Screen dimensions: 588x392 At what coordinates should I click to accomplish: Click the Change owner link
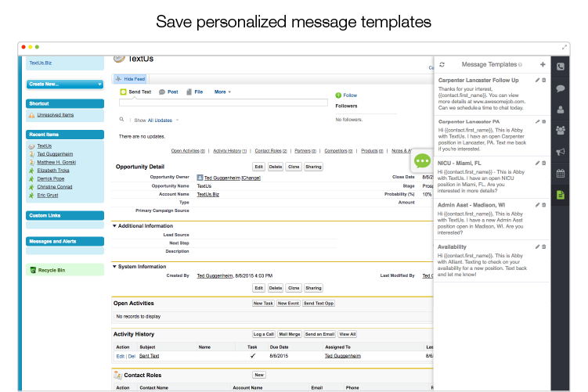[x=251, y=178]
